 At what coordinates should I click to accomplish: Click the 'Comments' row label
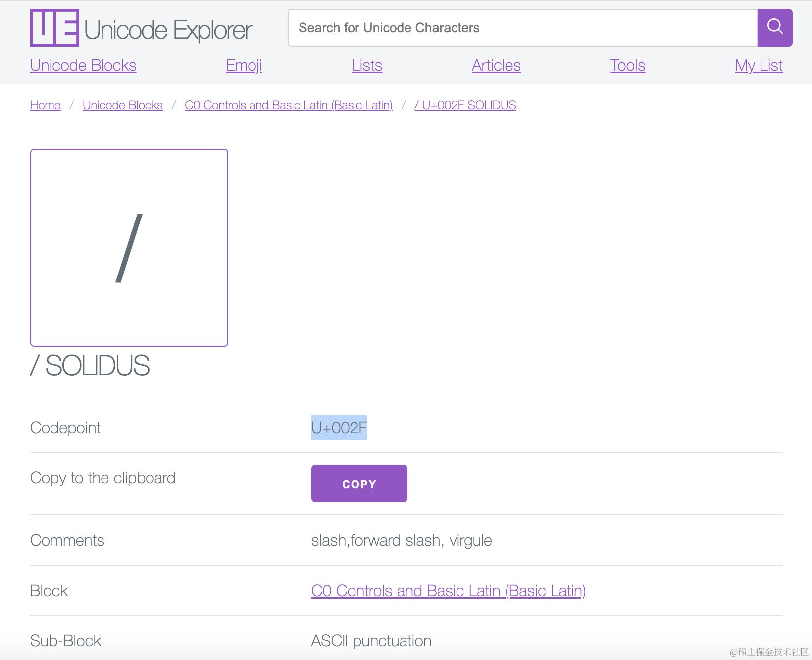pyautogui.click(x=67, y=540)
